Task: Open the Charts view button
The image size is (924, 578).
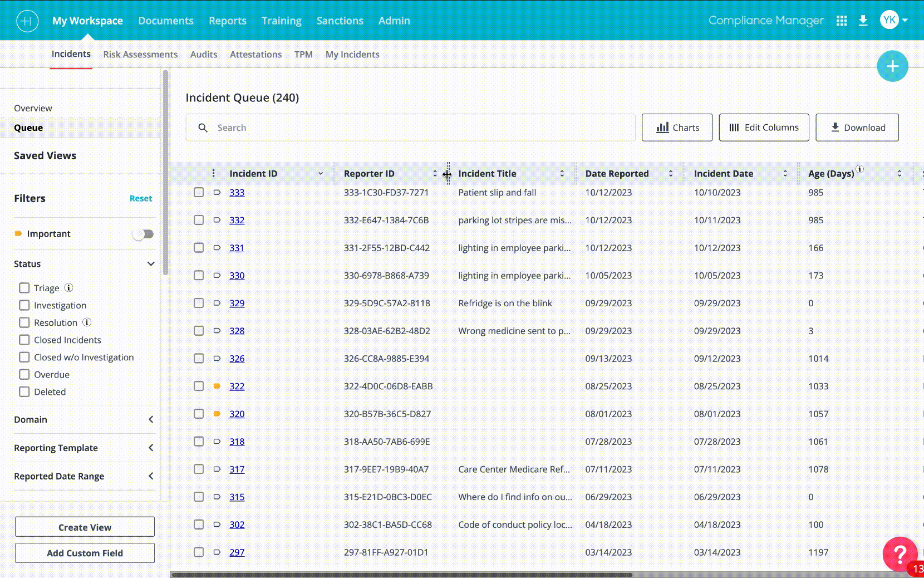Action: (x=677, y=128)
